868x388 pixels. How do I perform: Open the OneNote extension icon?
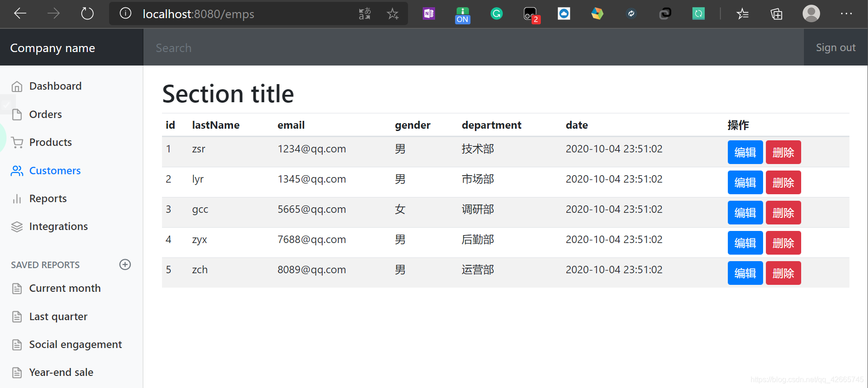click(x=429, y=14)
